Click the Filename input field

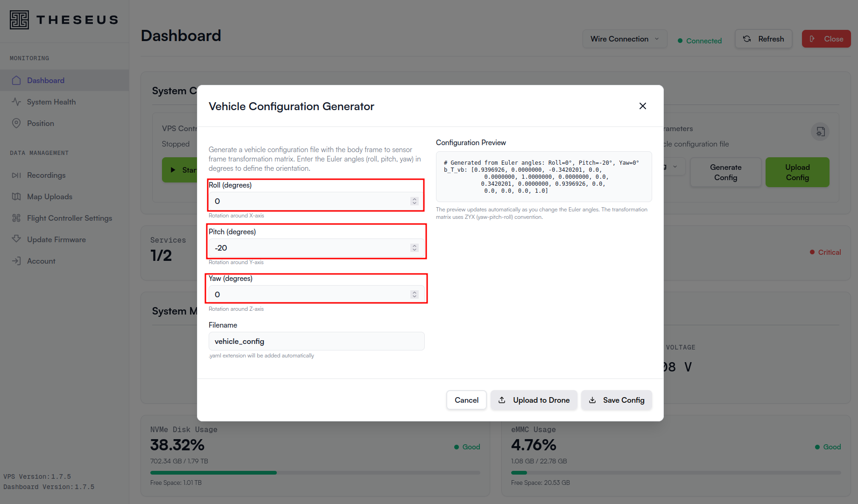click(x=316, y=342)
